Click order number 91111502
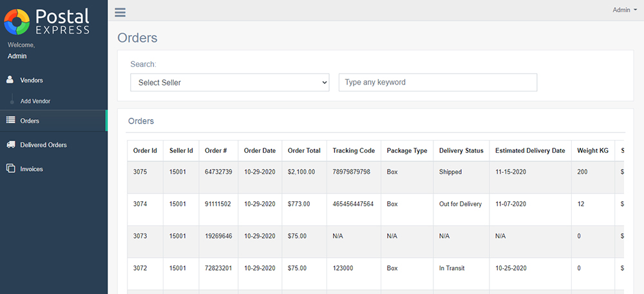 218,204
